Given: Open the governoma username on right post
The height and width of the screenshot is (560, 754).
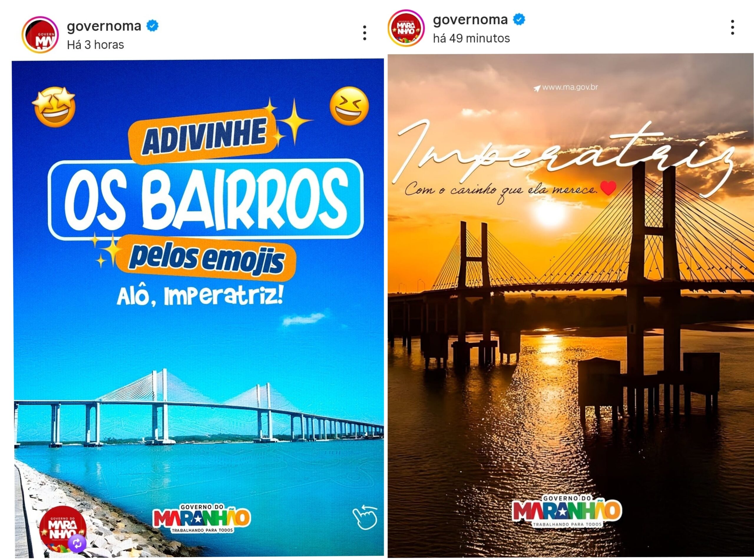Looking at the screenshot, I should click(470, 19).
